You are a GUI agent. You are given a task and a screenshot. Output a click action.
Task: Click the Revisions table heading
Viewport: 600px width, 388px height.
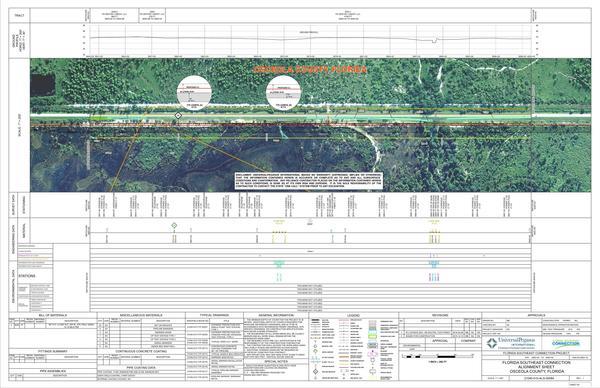click(440, 315)
